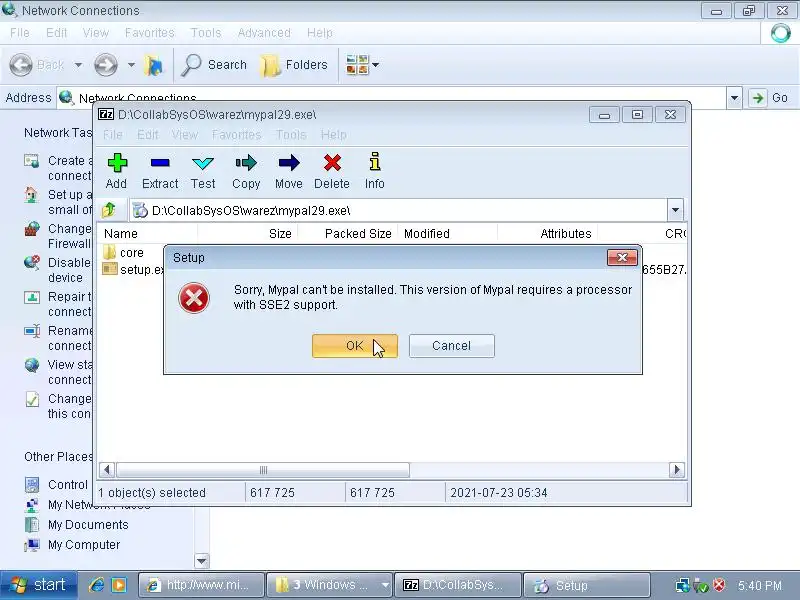This screenshot has height=600, width=800.
Task: Open the Forward history dropdown arrow
Action: 131,65
